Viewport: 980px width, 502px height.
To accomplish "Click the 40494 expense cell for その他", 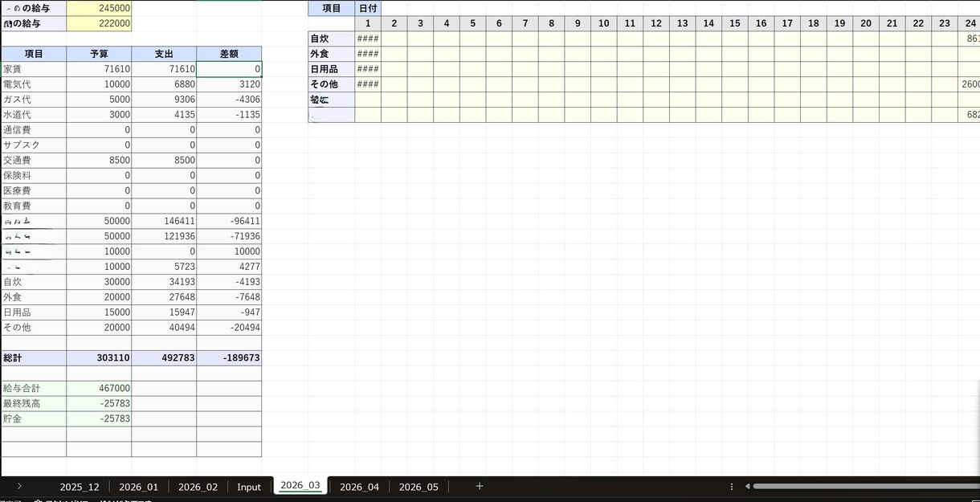I will pyautogui.click(x=164, y=329).
